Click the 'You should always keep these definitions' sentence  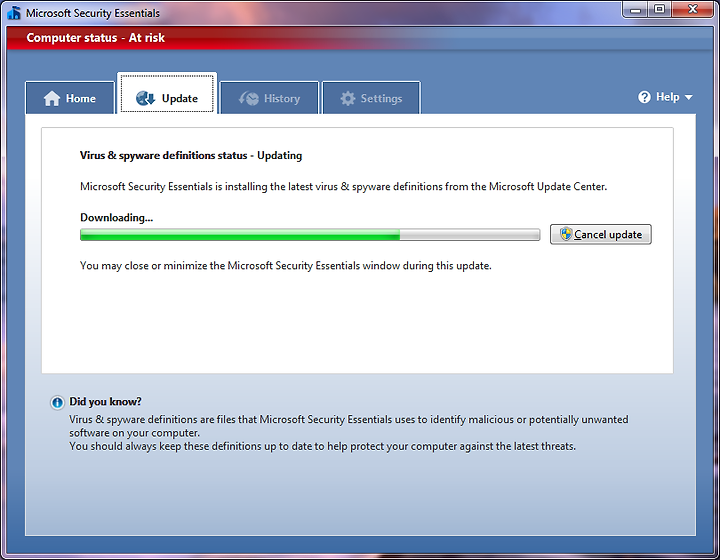[322, 446]
